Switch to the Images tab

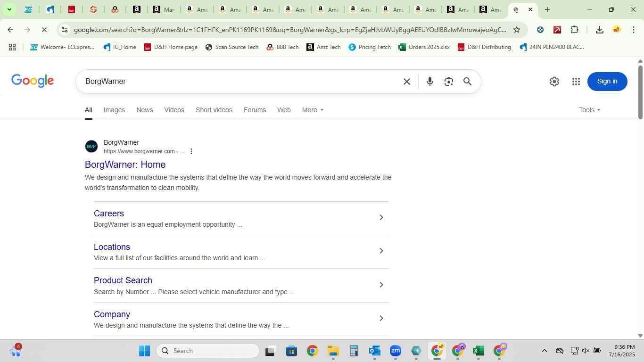click(x=114, y=110)
